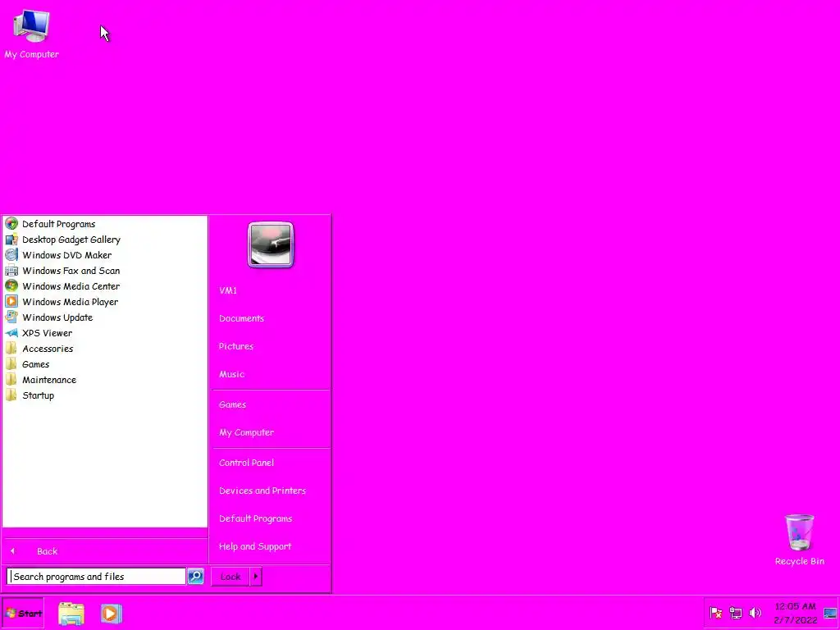The height and width of the screenshot is (630, 840).
Task: Click the Show Desktop tray icon
Action: pos(830,613)
